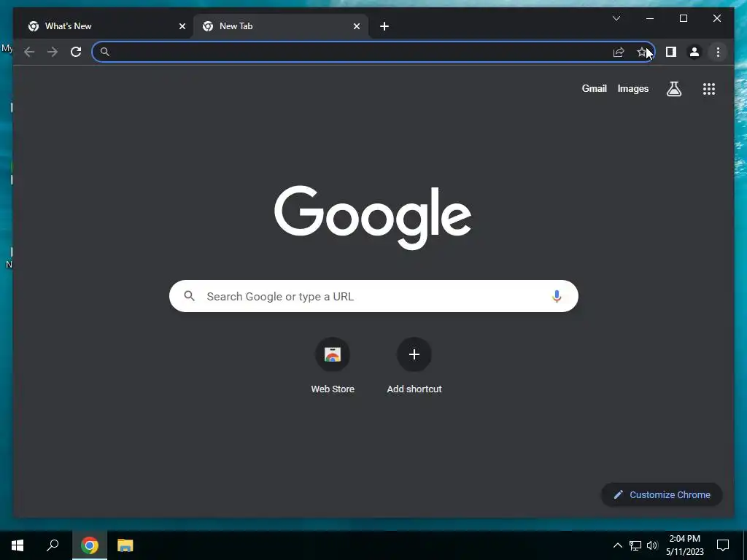
Task: Click the browser forward arrow
Action: pos(53,52)
